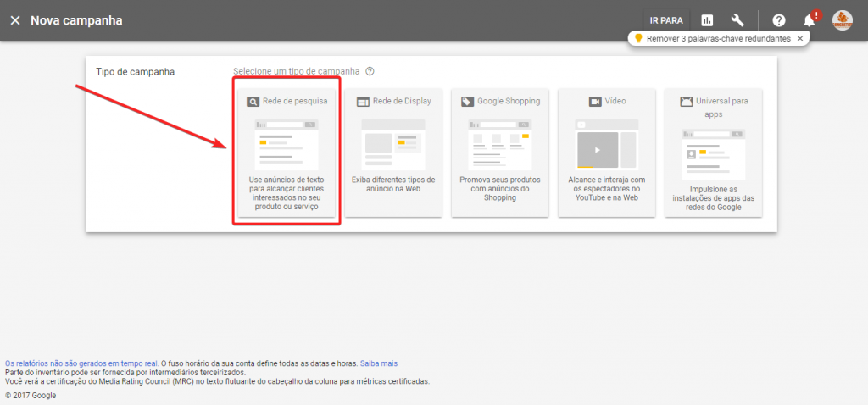Open the notifications bell icon

809,21
